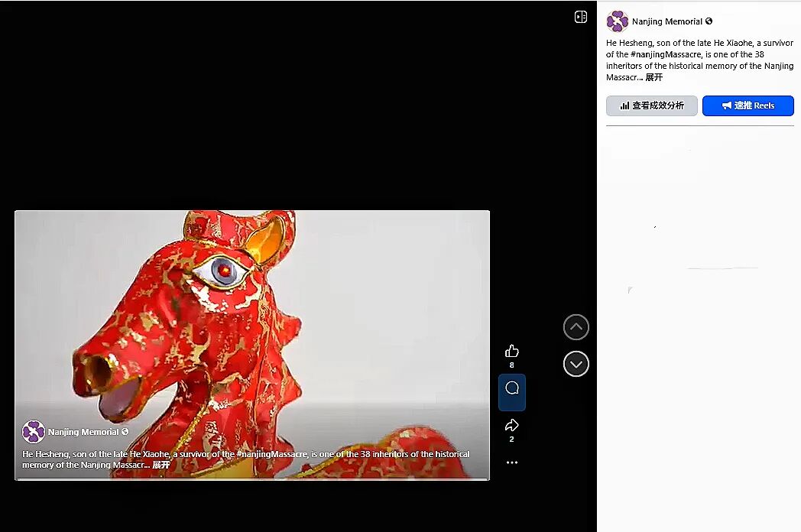Like the reel with thumbs-up icon
The width and height of the screenshot is (801, 532).
click(512, 351)
